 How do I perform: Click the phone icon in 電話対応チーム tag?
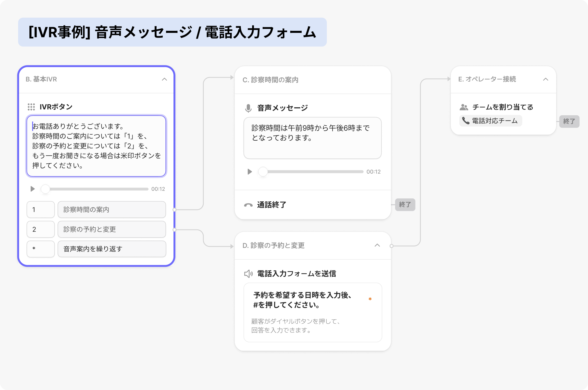point(466,121)
